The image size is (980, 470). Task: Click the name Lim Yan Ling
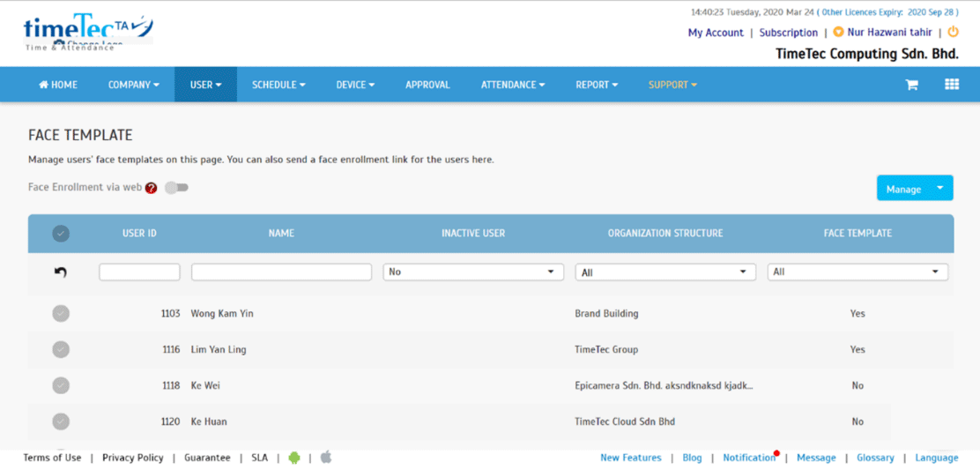click(x=219, y=349)
